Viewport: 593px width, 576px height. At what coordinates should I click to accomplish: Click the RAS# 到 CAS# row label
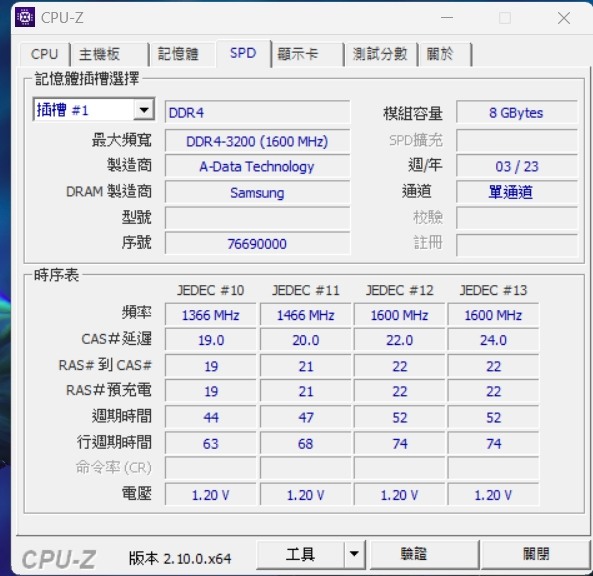[x=105, y=365]
